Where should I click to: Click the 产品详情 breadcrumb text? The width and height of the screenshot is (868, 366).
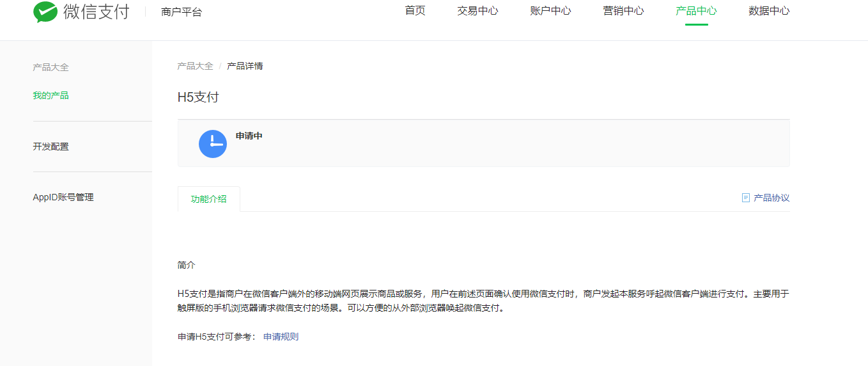coord(245,66)
